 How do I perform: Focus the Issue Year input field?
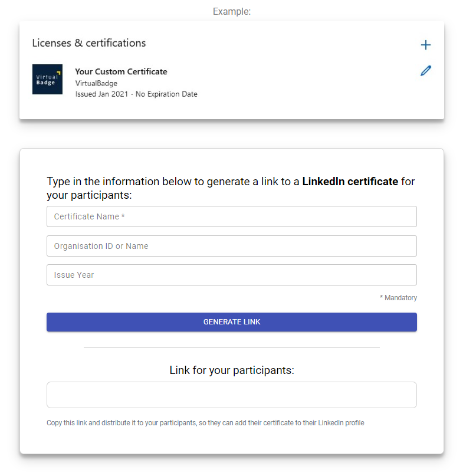pyautogui.click(x=232, y=275)
